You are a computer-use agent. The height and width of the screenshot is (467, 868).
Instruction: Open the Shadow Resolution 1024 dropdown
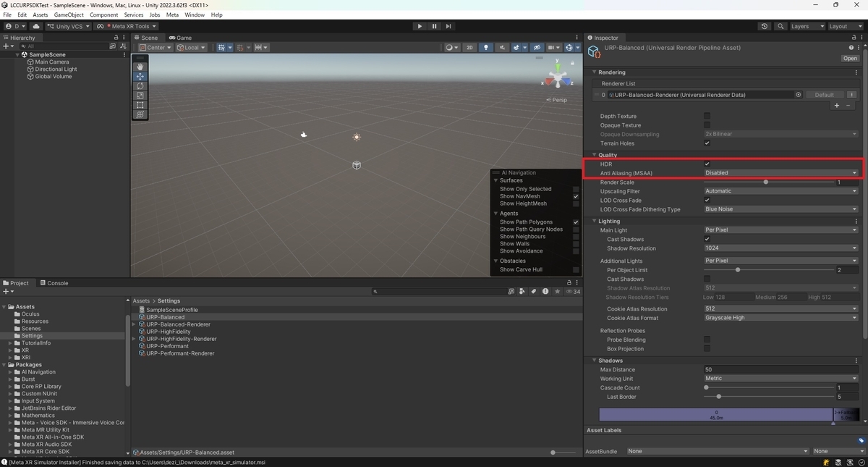click(781, 248)
